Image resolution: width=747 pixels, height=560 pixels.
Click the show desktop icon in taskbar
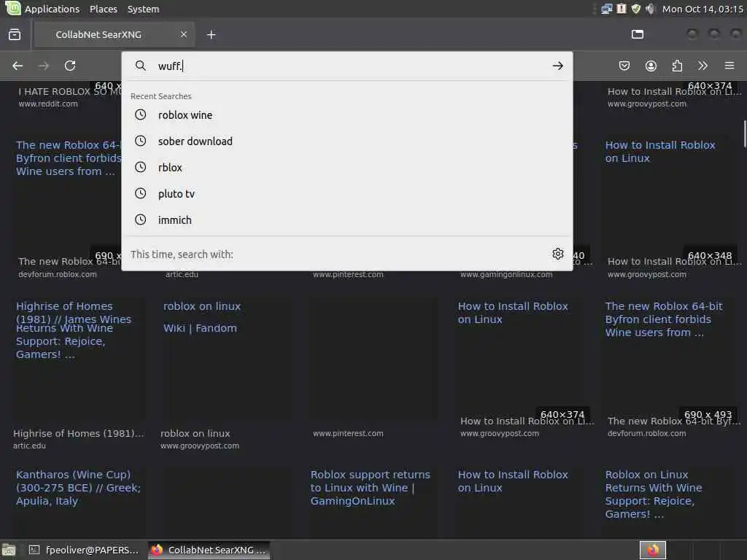coord(9,551)
